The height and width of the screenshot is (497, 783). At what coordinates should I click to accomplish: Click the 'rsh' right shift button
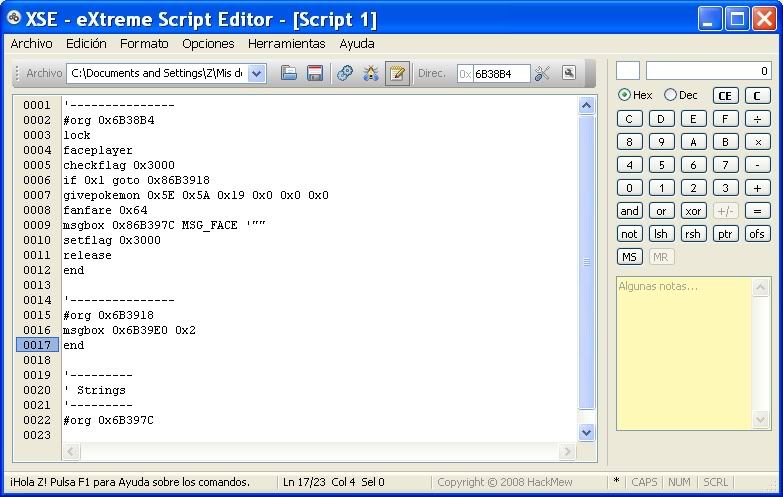pos(693,234)
